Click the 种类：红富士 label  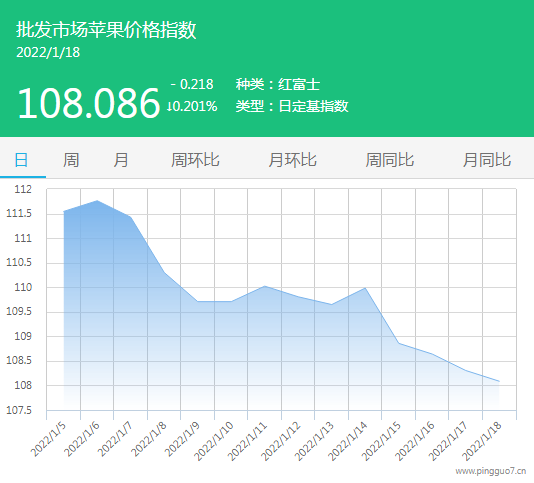click(278, 84)
